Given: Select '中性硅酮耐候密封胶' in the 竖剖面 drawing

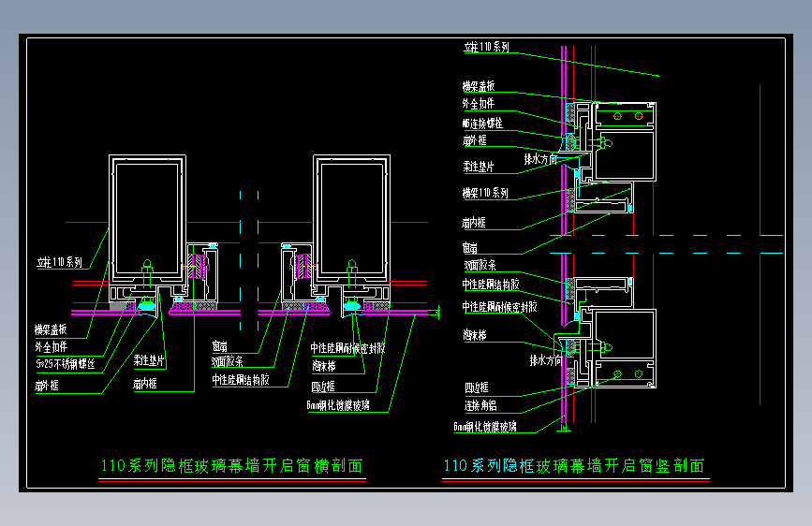Looking at the screenshot, I should [x=500, y=307].
